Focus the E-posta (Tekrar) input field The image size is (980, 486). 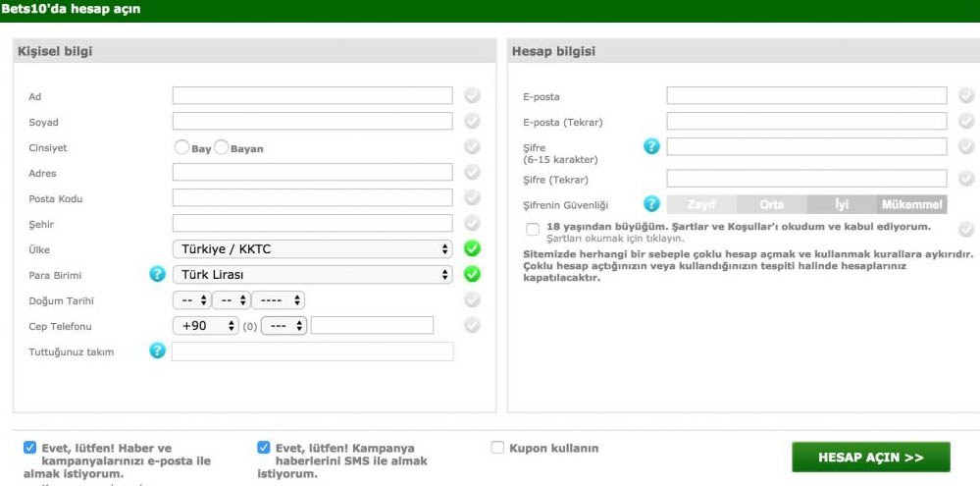coord(807,122)
